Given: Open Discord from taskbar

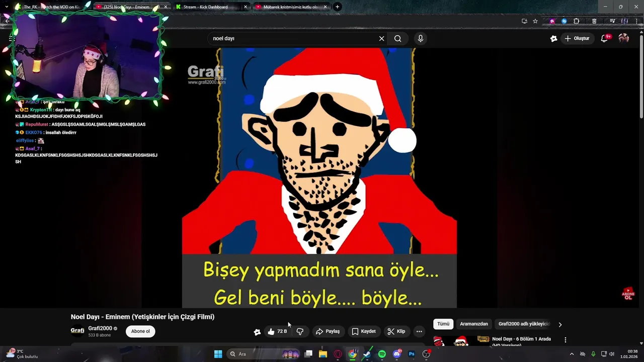Looking at the screenshot, I should tap(397, 354).
